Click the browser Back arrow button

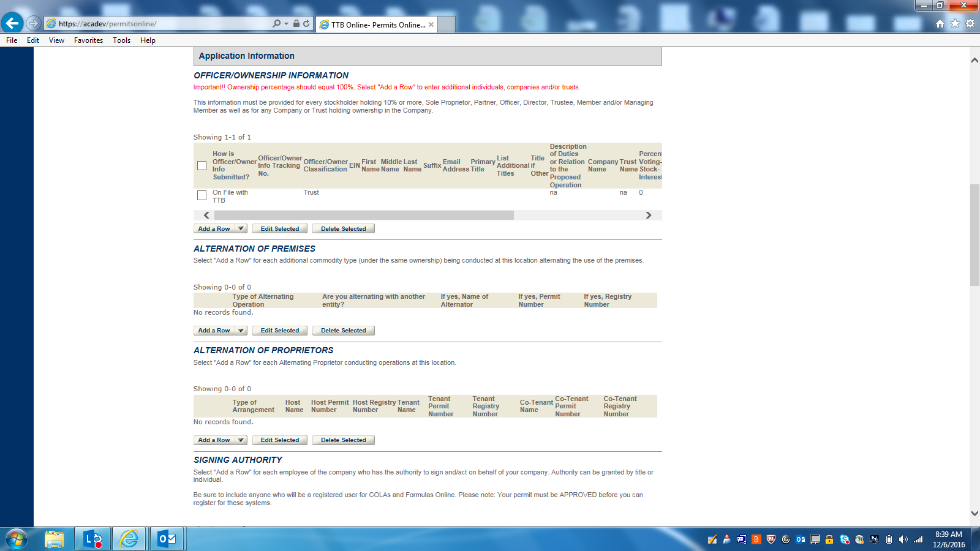click(x=12, y=23)
